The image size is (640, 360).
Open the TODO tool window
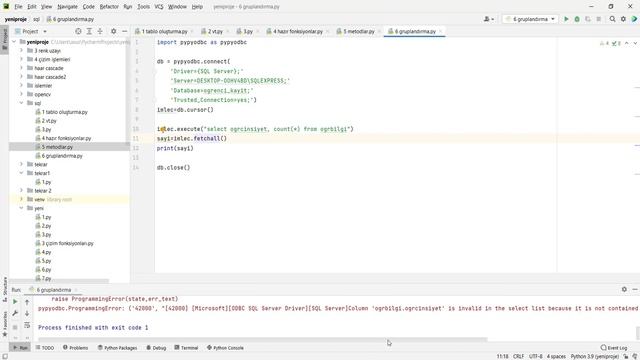[44, 348]
